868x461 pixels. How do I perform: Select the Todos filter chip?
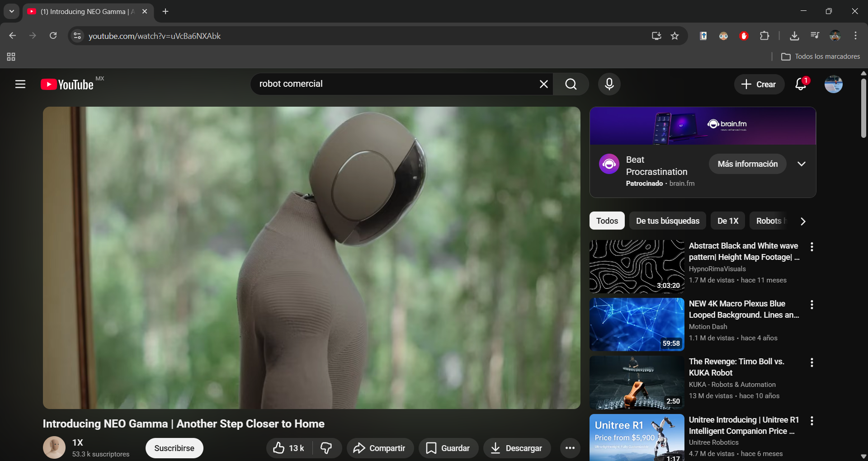[x=607, y=221]
